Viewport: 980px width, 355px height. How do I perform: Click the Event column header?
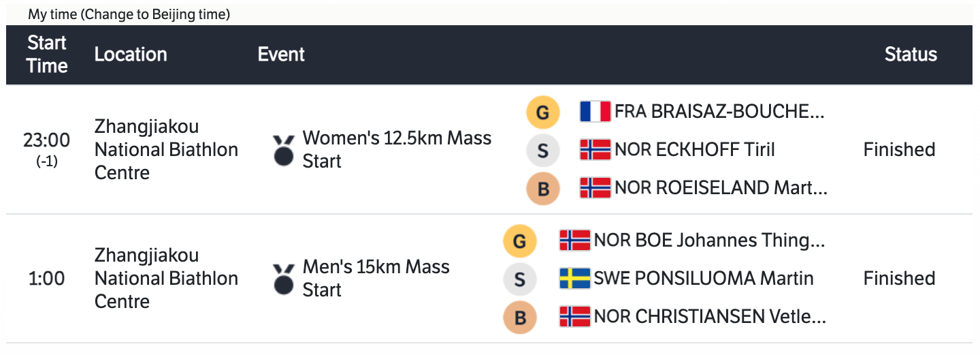tap(281, 55)
